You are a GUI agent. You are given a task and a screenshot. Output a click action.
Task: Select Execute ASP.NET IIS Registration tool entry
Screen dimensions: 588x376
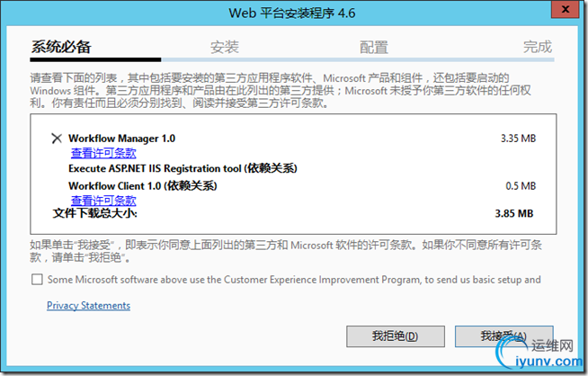click(183, 168)
